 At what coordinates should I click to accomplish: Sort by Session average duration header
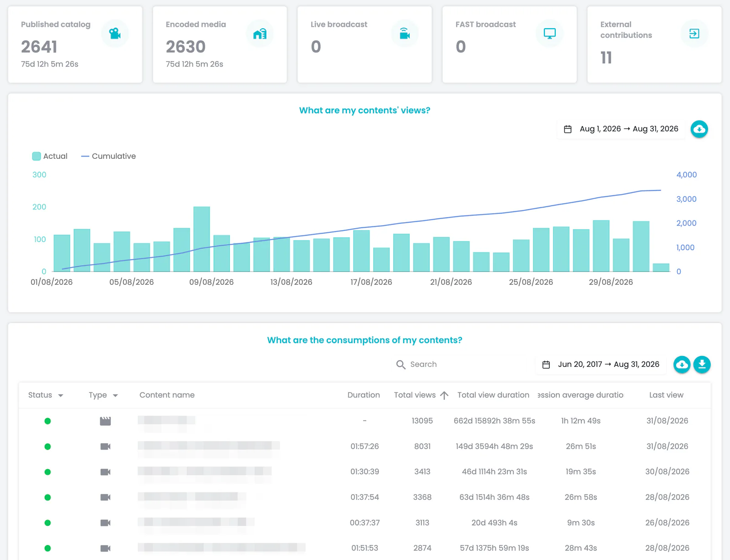pos(580,395)
